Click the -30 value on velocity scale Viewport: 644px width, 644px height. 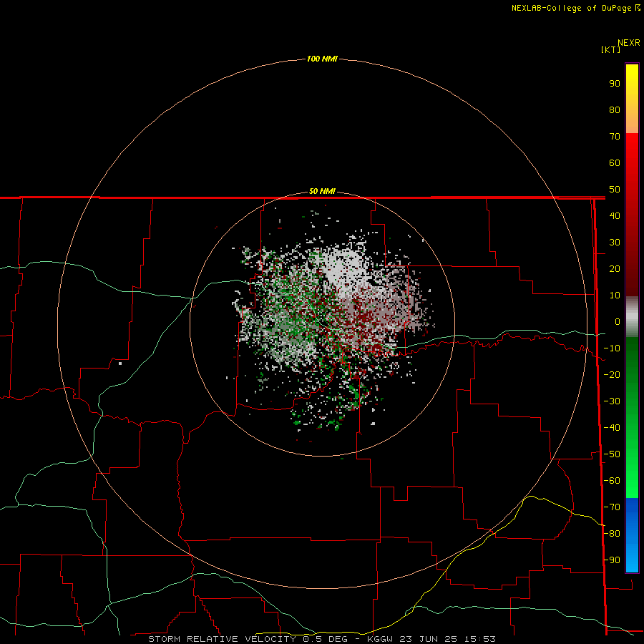pos(612,401)
